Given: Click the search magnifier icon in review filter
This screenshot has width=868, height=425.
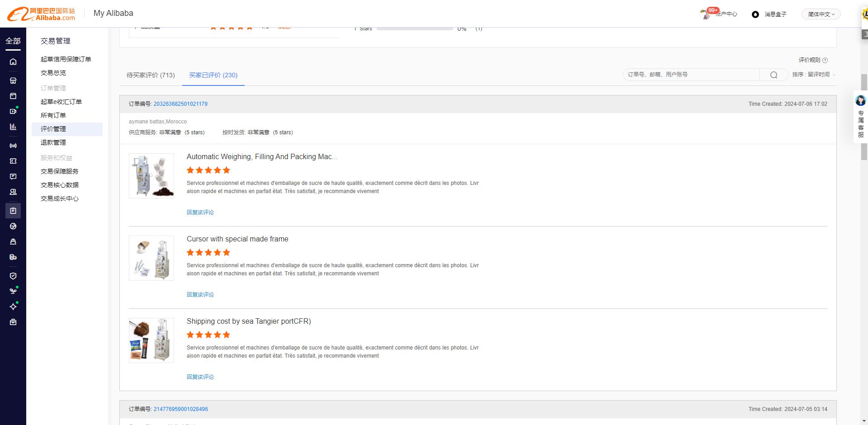Looking at the screenshot, I should (774, 75).
